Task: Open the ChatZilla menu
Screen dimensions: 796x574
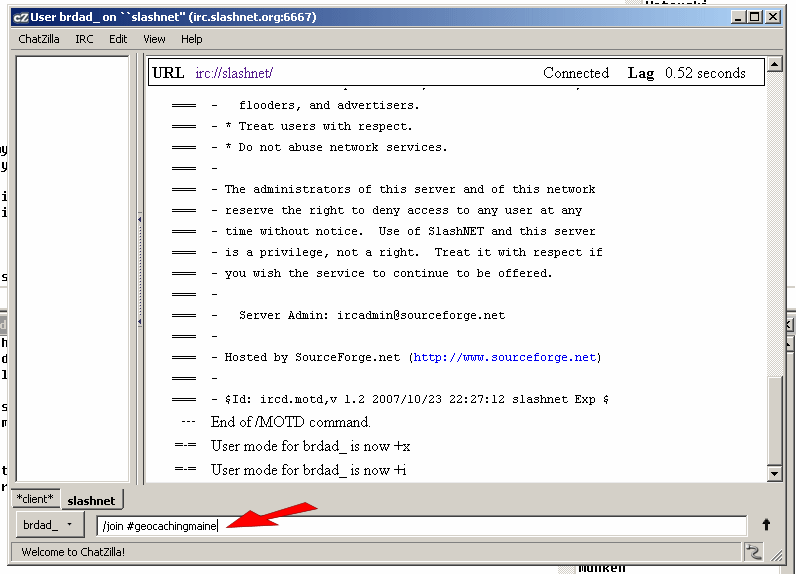Action: (x=40, y=39)
